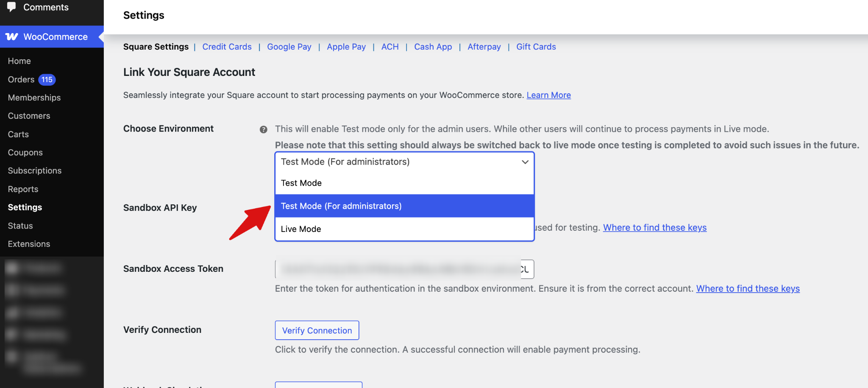Click the Comments speech bubble icon
The width and height of the screenshot is (868, 388).
(x=11, y=7)
